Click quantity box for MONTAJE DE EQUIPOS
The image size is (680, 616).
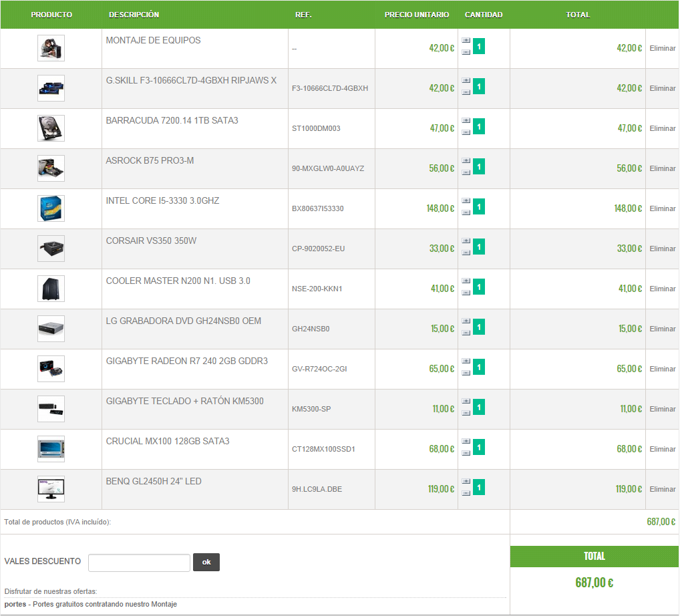(x=479, y=46)
